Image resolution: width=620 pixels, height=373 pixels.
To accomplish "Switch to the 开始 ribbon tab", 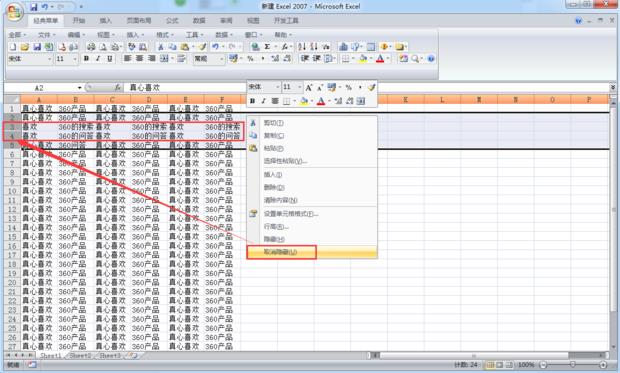I will click(x=79, y=21).
